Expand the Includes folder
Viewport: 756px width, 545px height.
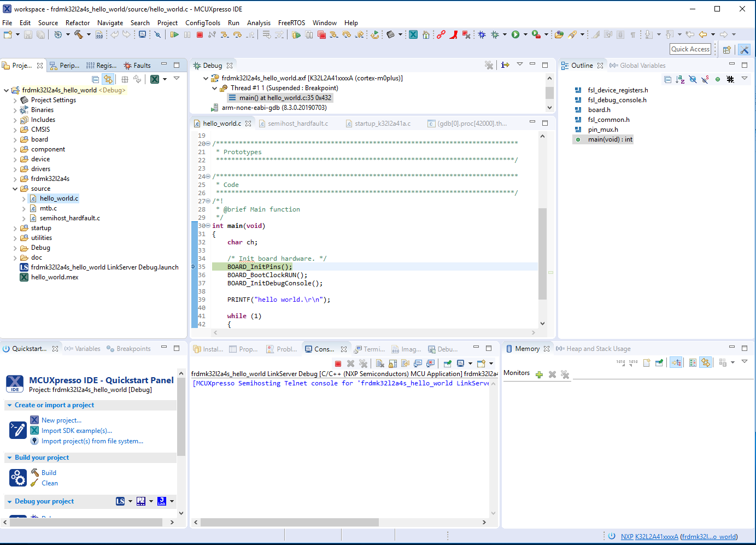tap(15, 120)
